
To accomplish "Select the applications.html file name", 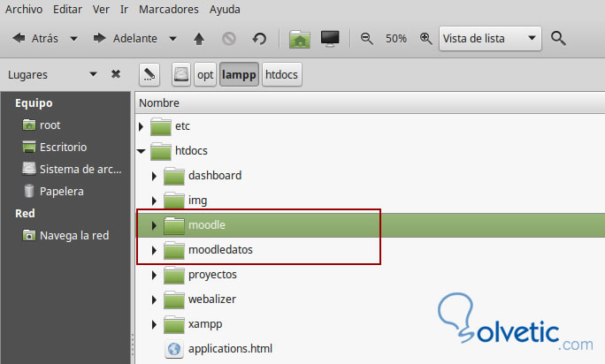I will click(x=230, y=349).
